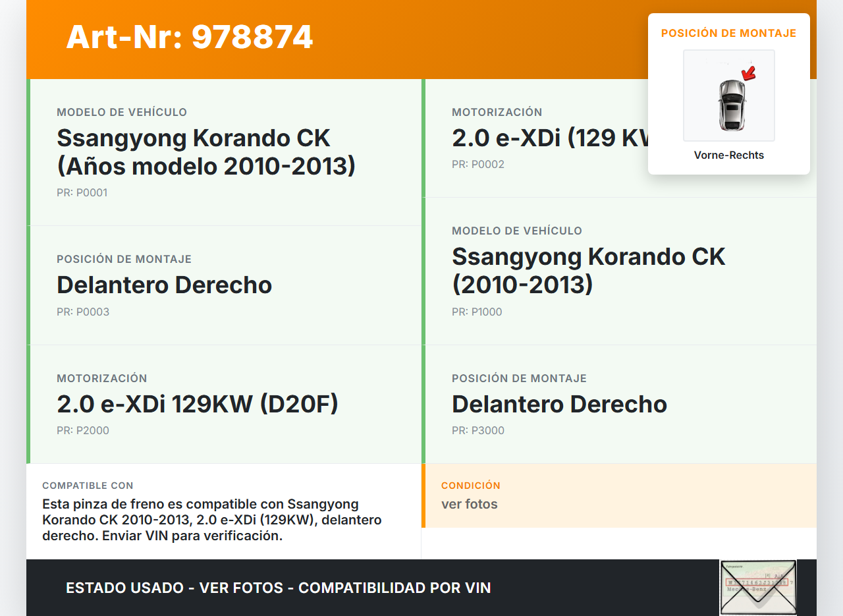Click the VIN envelope icon in footer
This screenshot has height=616, width=843.
tap(757, 587)
